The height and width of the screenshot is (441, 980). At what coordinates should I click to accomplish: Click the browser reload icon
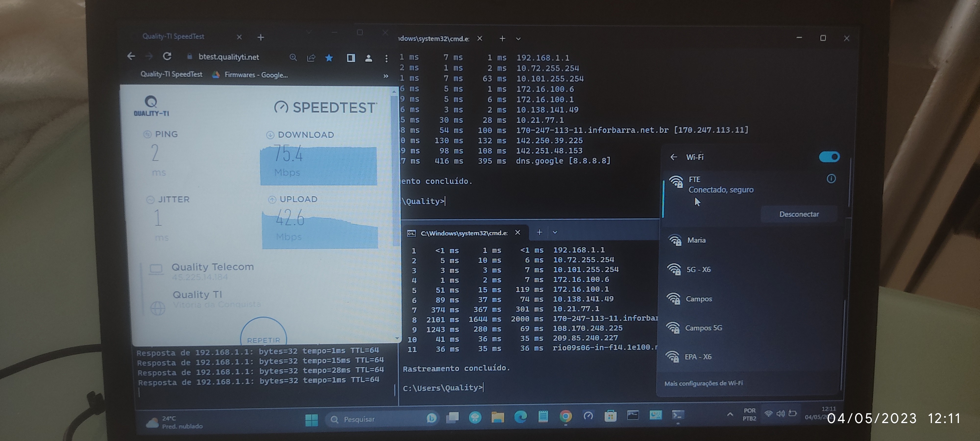click(167, 56)
